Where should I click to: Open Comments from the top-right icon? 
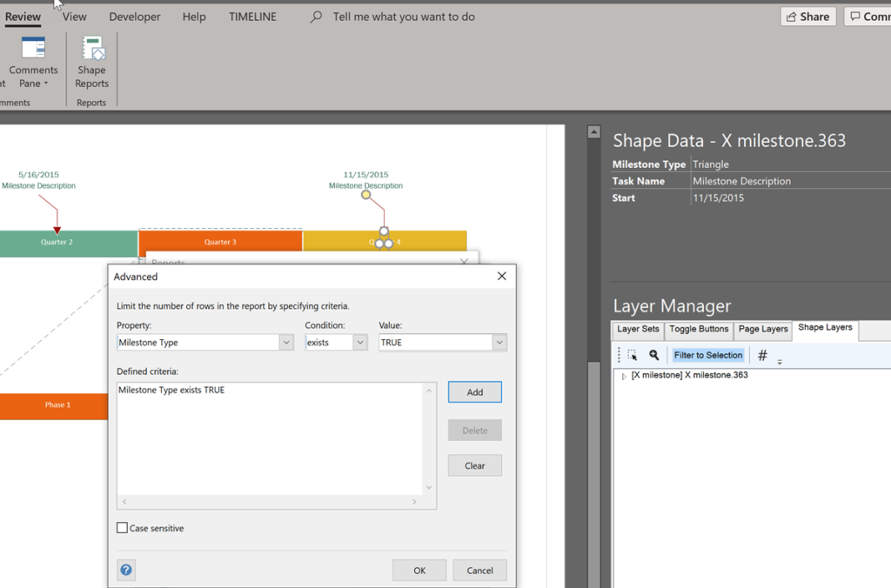(871, 16)
